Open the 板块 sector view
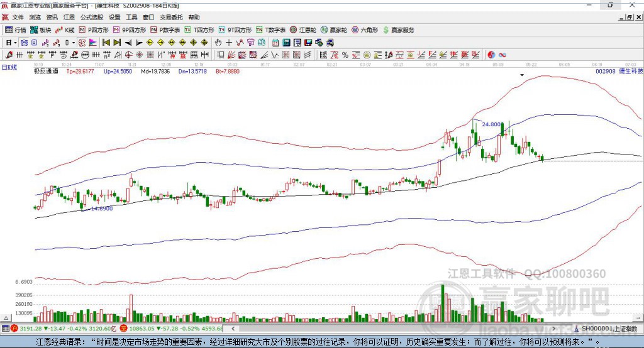Screen dimensions: 644x348 coord(40,30)
